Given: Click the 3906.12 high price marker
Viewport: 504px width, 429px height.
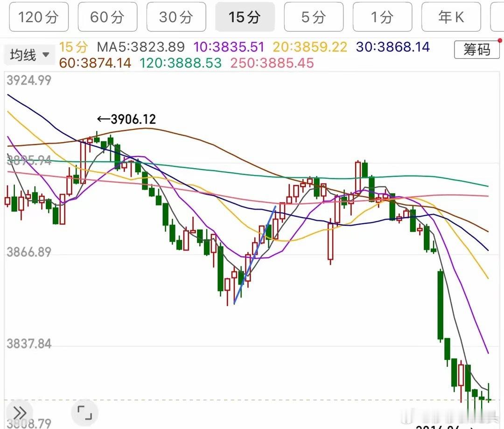Looking at the screenshot, I should (126, 120).
